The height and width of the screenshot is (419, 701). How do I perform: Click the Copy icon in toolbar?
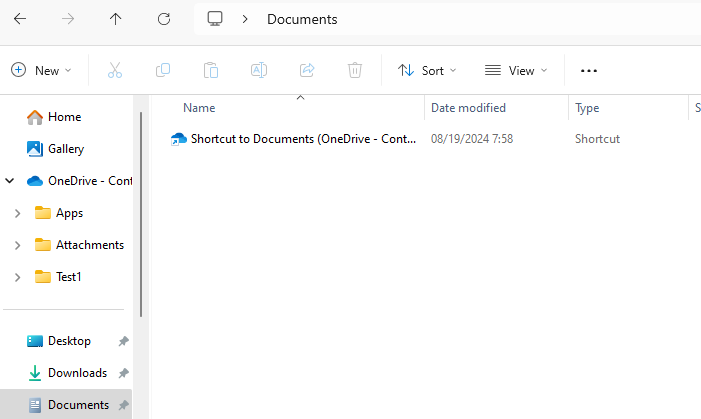coord(163,70)
